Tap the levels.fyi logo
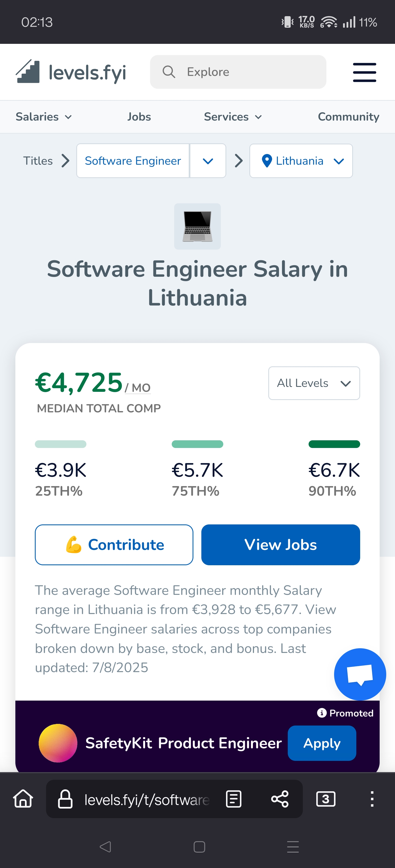The height and width of the screenshot is (868, 395). click(x=71, y=72)
